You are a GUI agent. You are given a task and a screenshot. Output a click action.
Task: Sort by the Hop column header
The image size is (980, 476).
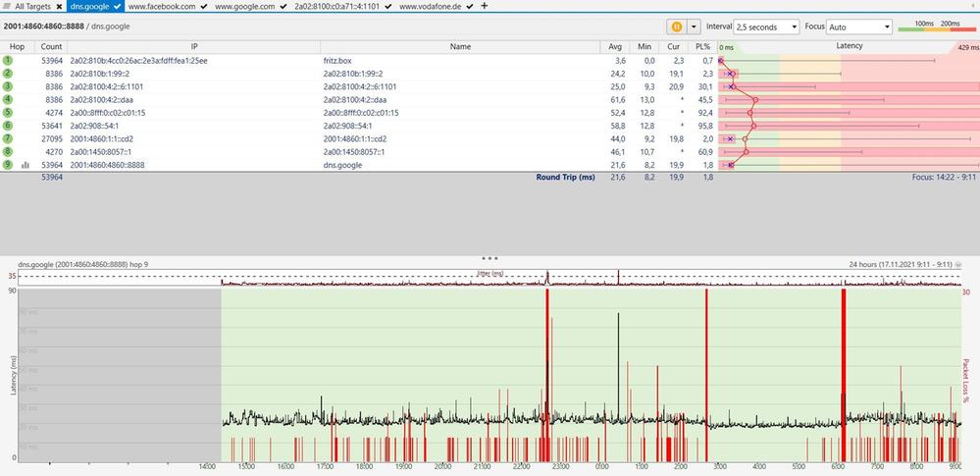17,46
